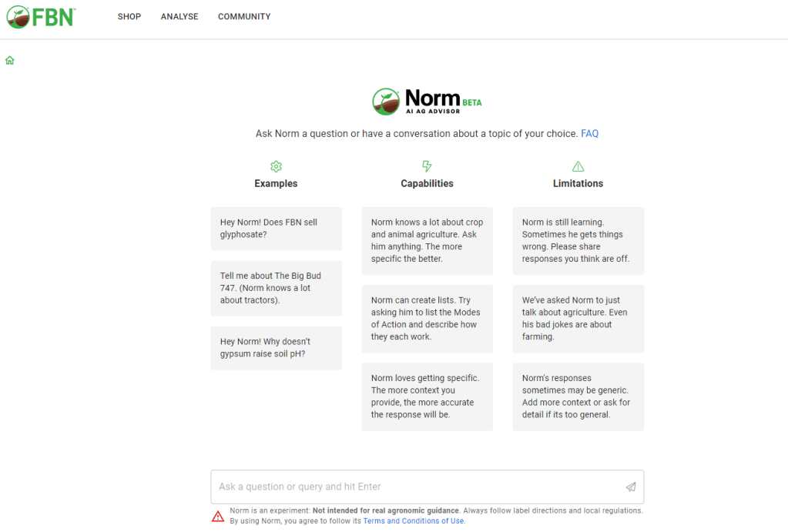Choose the gypsum soil pH example
Screen dimensions: 788x532
tap(276, 347)
